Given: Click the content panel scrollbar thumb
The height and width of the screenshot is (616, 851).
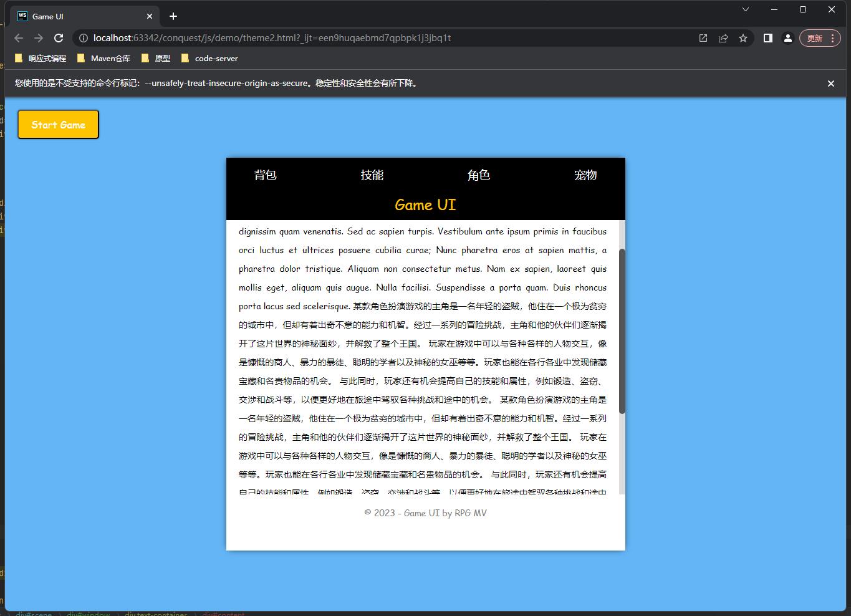Looking at the screenshot, I should coord(622,330).
